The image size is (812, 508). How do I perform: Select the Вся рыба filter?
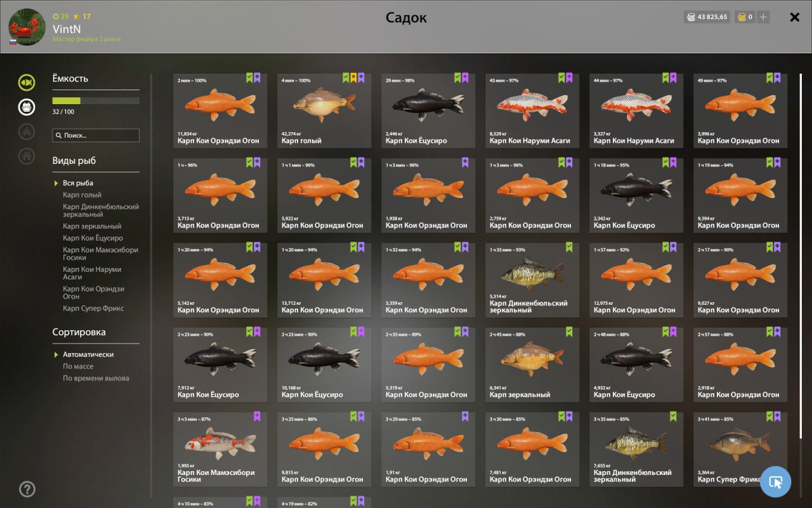point(78,183)
